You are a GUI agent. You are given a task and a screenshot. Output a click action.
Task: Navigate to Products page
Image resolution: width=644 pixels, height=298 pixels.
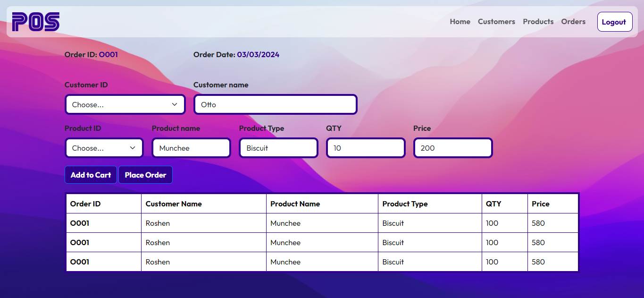pyautogui.click(x=538, y=22)
